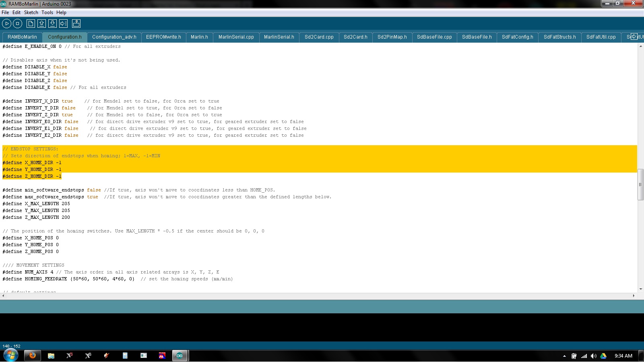
Task: Switch to the Configuration_adv.h tab
Action: pos(114,37)
